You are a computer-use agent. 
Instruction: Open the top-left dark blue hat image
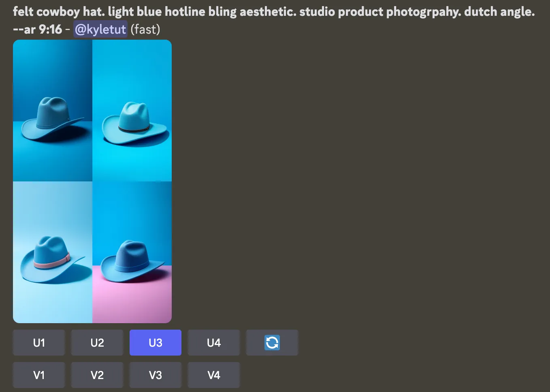click(53, 111)
